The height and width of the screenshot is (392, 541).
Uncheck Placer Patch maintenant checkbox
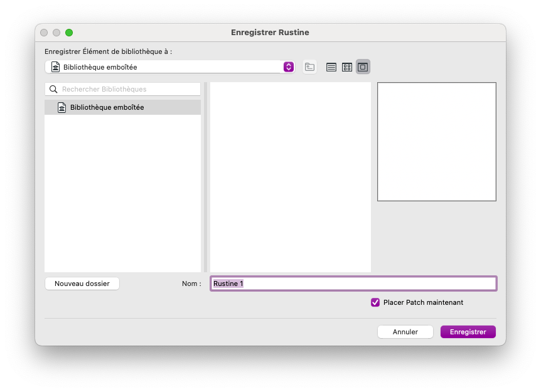(x=375, y=302)
